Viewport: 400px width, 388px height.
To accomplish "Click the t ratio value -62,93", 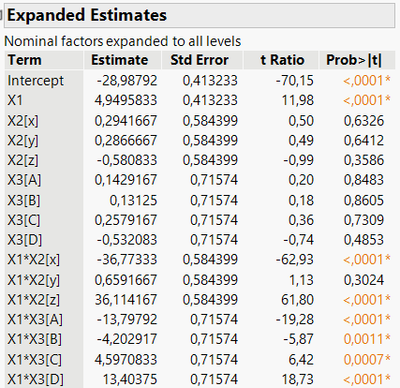I will coord(295,259).
